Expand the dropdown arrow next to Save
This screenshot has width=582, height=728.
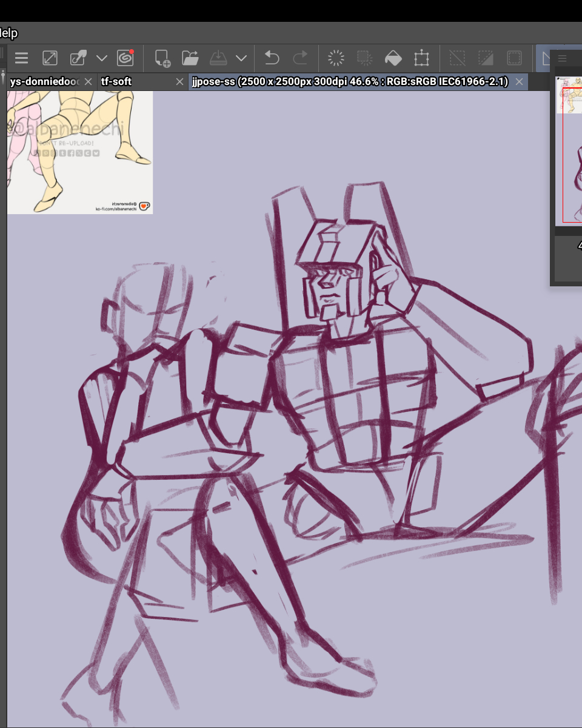tap(241, 58)
